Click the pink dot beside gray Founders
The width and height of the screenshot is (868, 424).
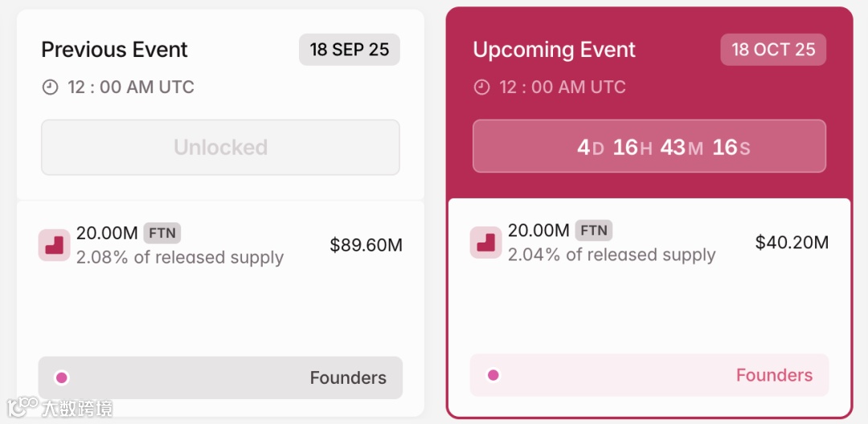(62, 377)
